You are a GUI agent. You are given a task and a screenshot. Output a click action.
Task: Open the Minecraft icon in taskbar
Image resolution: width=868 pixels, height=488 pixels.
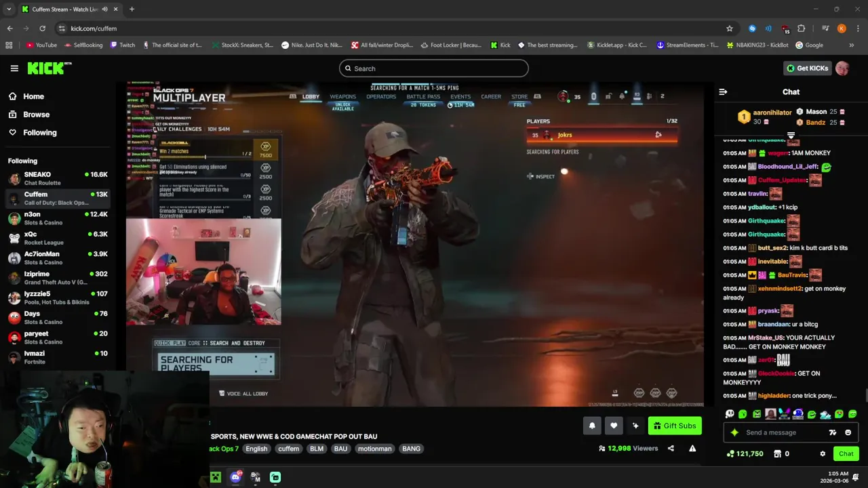pos(216,477)
